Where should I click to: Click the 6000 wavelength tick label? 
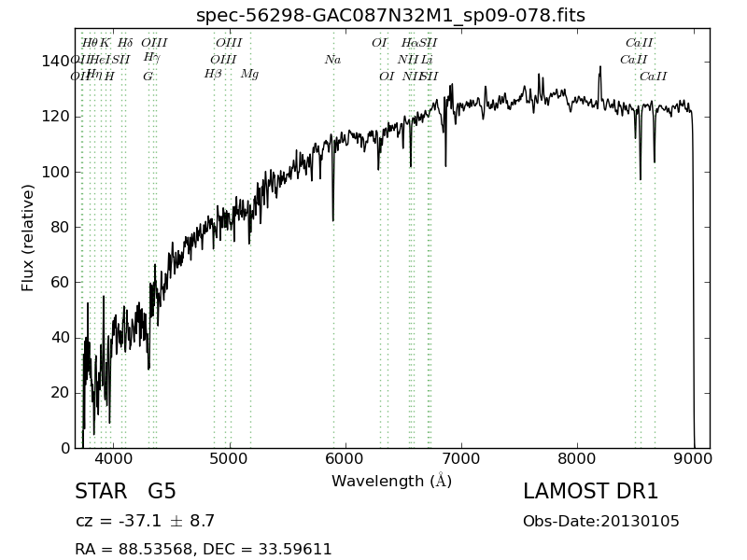pyautogui.click(x=345, y=459)
